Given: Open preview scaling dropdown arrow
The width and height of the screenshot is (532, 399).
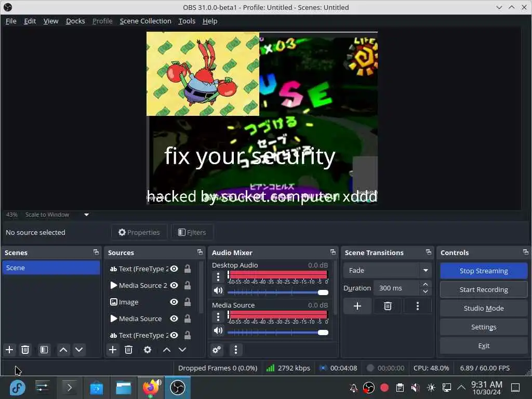Looking at the screenshot, I should tap(87, 215).
